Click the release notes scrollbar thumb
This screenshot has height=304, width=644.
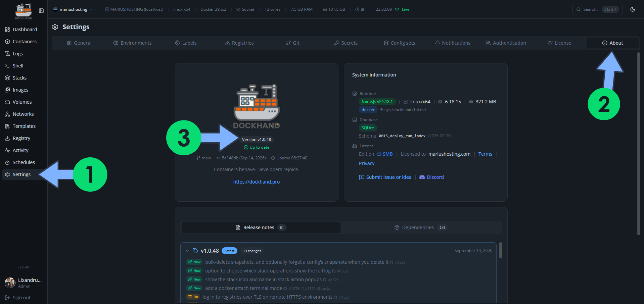click(501, 250)
